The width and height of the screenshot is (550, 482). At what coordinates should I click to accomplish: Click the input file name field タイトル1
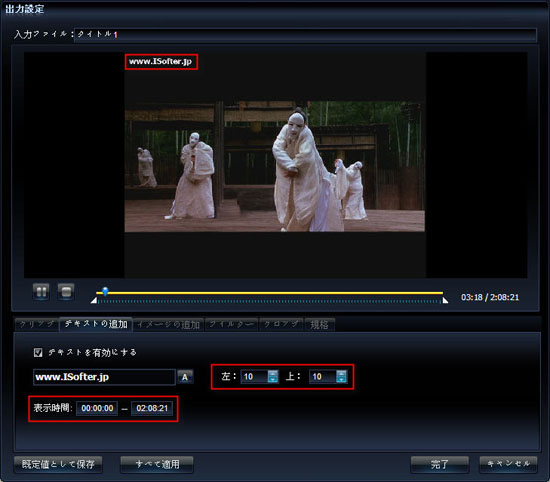pyautogui.click(x=305, y=35)
